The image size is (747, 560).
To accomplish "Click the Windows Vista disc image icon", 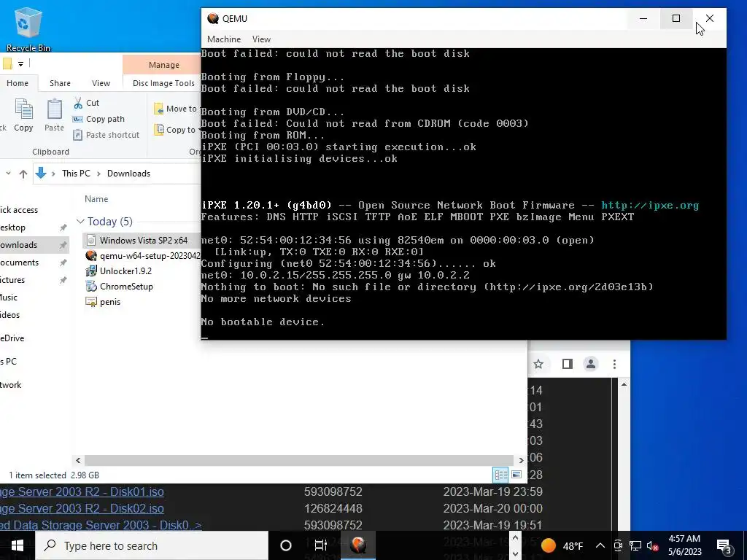I will [x=91, y=241].
